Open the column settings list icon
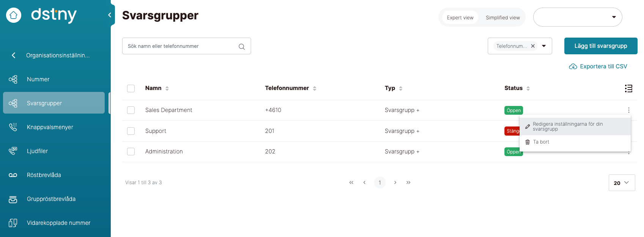The height and width of the screenshot is (237, 644). click(x=628, y=88)
